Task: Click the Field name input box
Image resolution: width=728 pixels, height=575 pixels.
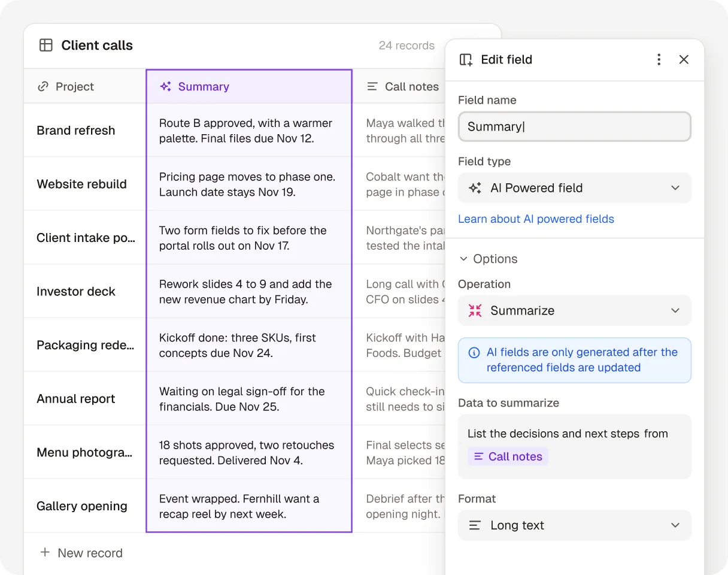Action: coord(575,126)
